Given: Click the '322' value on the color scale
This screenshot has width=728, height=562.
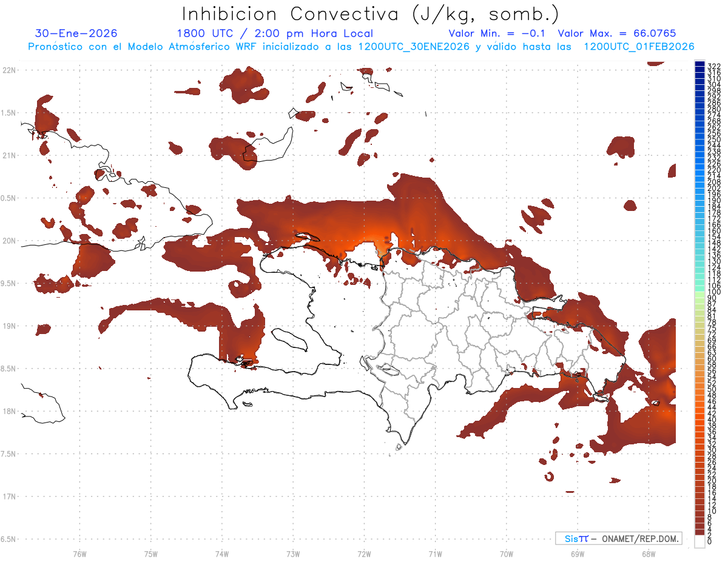Looking at the screenshot, I should click(x=713, y=66).
